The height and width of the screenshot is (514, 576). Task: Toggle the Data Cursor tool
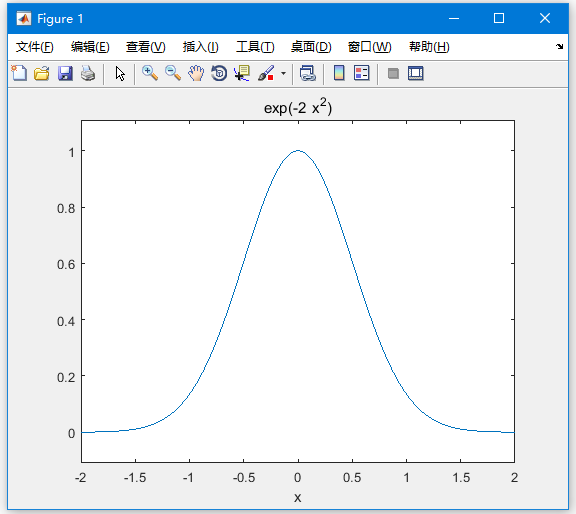tap(242, 73)
